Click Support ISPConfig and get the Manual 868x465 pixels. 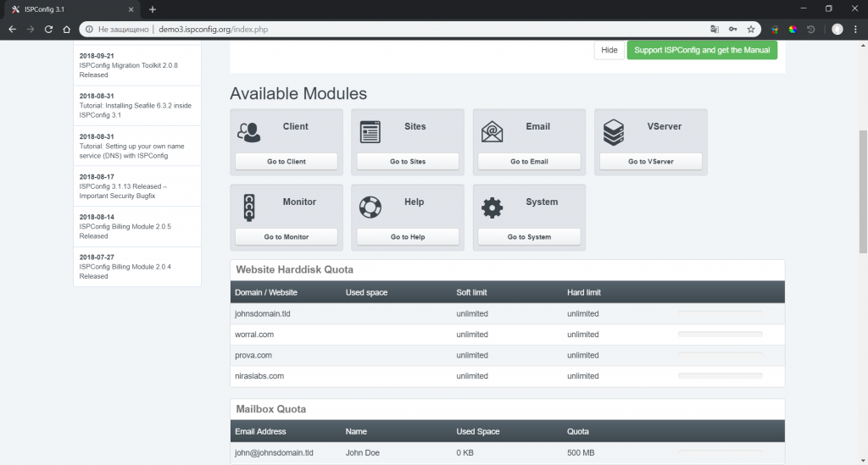point(702,50)
